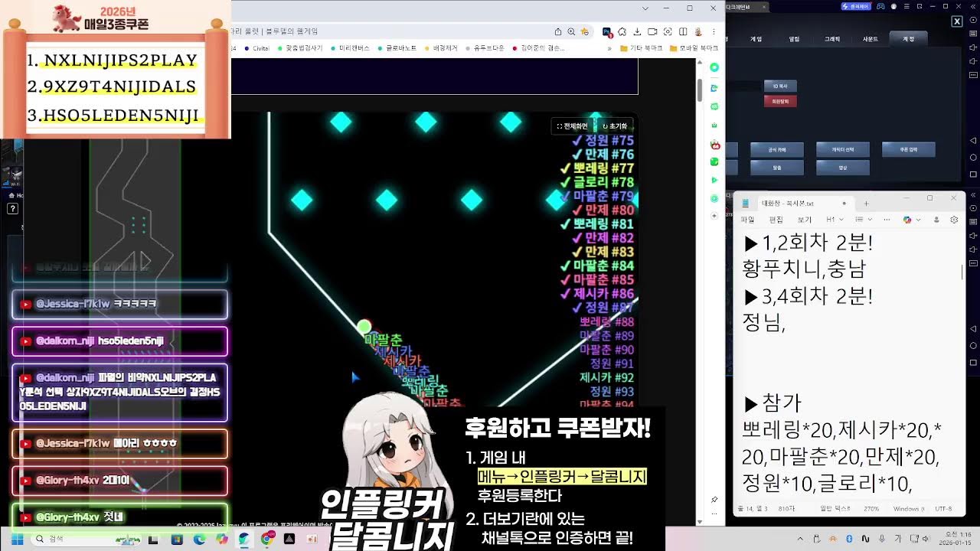Open the Notepad 보기 menu

coord(805,220)
